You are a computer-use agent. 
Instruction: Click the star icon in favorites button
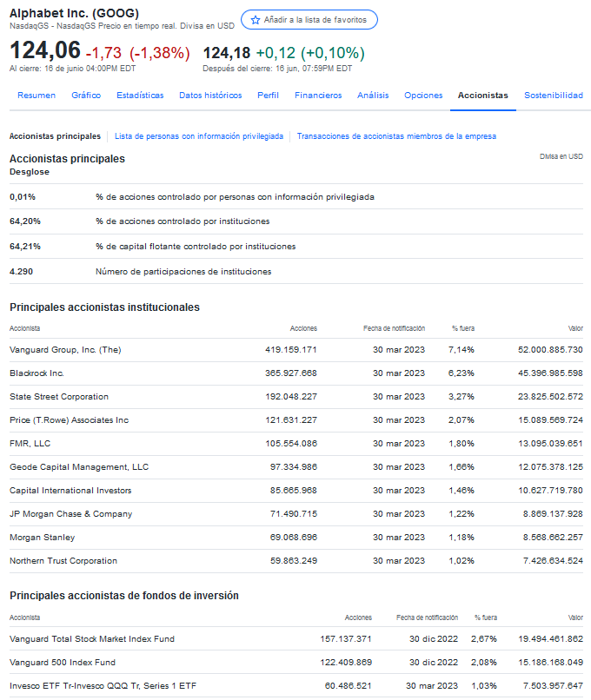256,20
